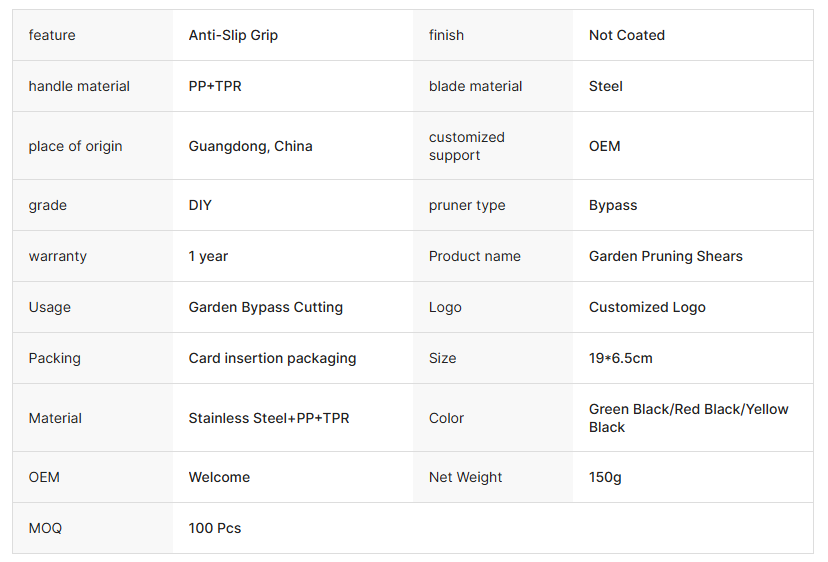This screenshot has height=562, width=828.
Task: Select the '1 year' warranty value
Action: pos(207,256)
